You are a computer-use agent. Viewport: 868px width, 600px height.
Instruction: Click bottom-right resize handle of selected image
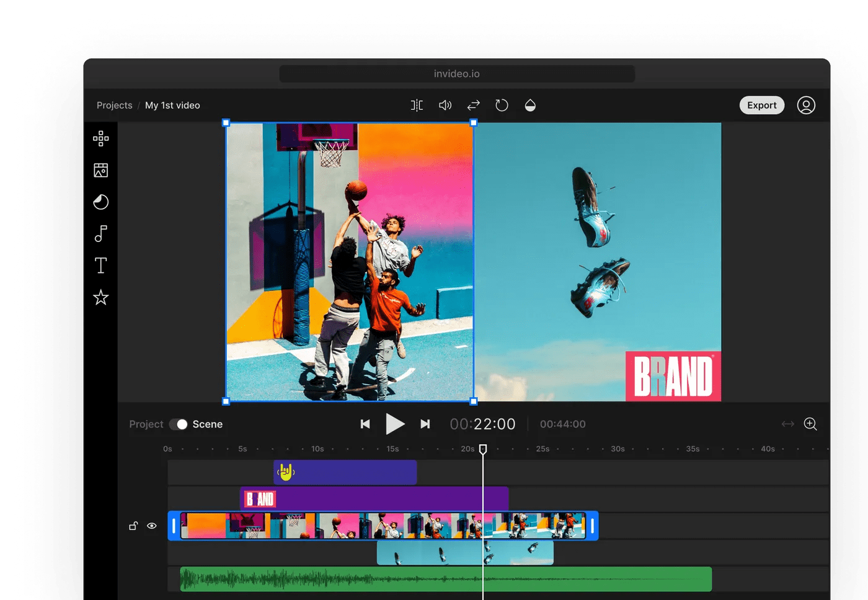point(474,401)
